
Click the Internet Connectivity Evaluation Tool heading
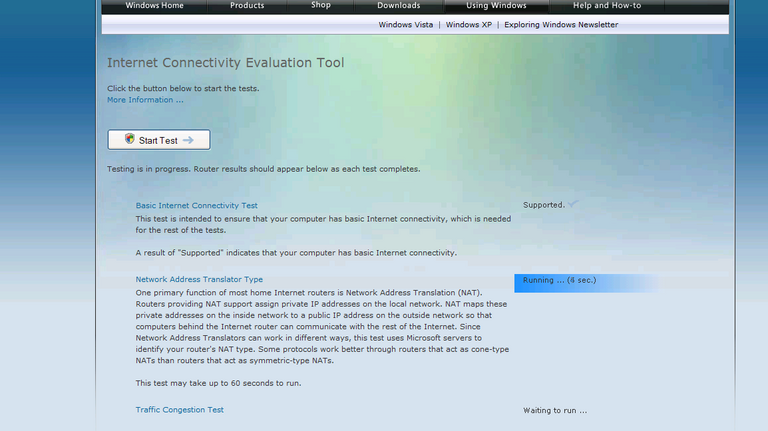pyautogui.click(x=225, y=63)
